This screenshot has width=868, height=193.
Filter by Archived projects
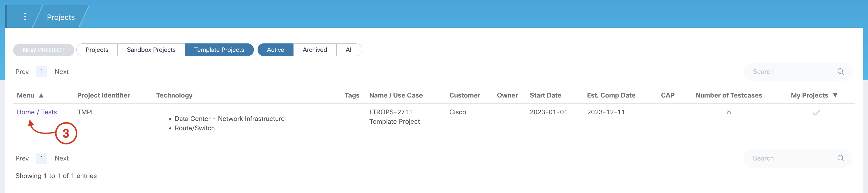(x=315, y=50)
